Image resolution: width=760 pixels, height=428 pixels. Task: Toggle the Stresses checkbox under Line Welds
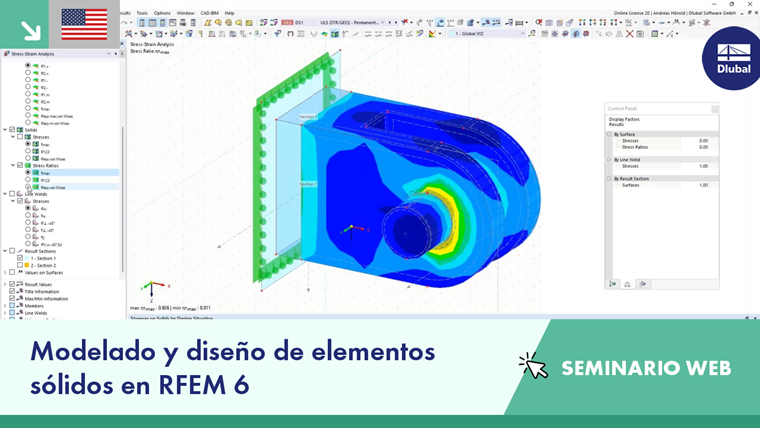coord(20,201)
